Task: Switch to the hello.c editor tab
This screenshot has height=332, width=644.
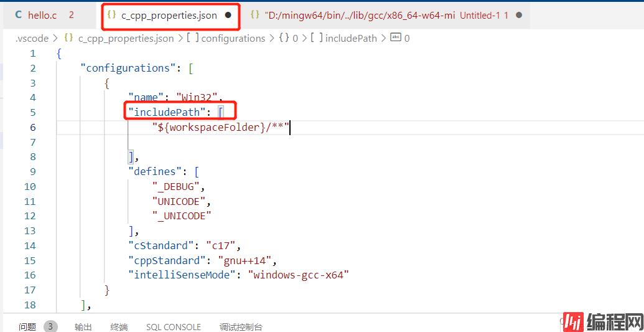Action: [x=42, y=15]
